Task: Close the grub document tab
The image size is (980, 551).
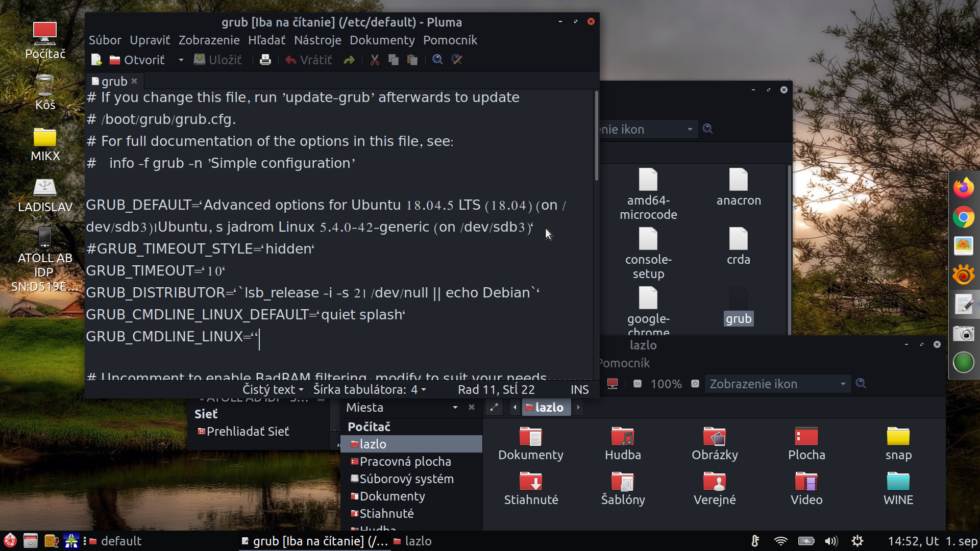Action: coord(134,81)
